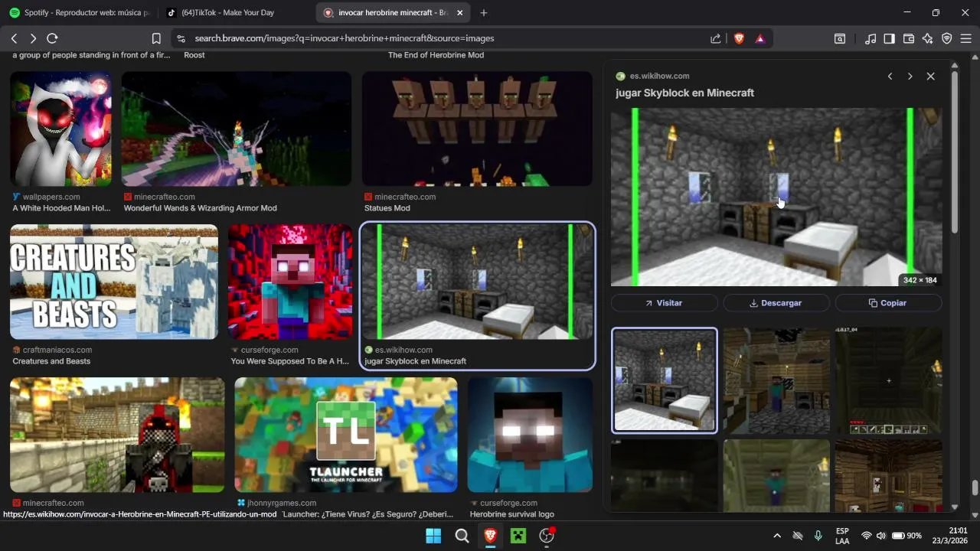Viewport: 980px width, 551px height.
Task: Click the 'craftmaniacos.com' source label
Action: pyautogui.click(x=57, y=350)
